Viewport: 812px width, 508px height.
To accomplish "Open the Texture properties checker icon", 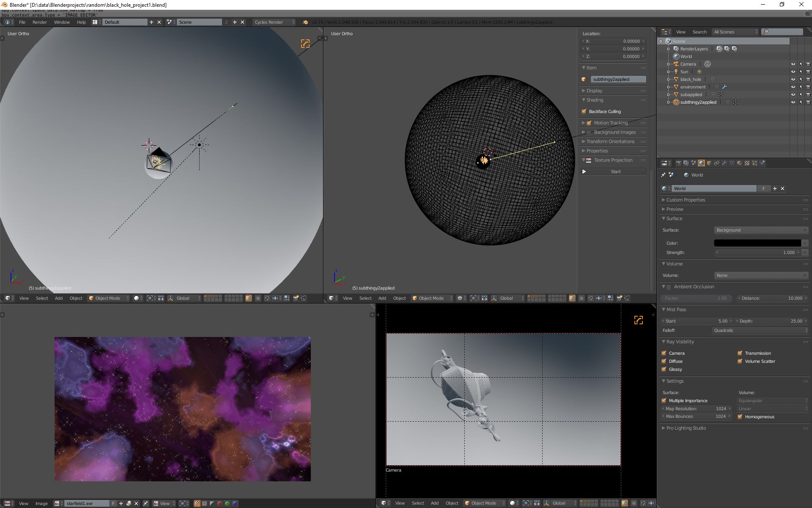I will [747, 163].
